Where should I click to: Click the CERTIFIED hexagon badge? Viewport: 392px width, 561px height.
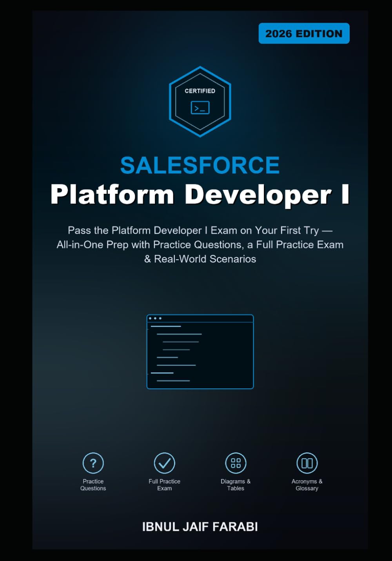(200, 102)
